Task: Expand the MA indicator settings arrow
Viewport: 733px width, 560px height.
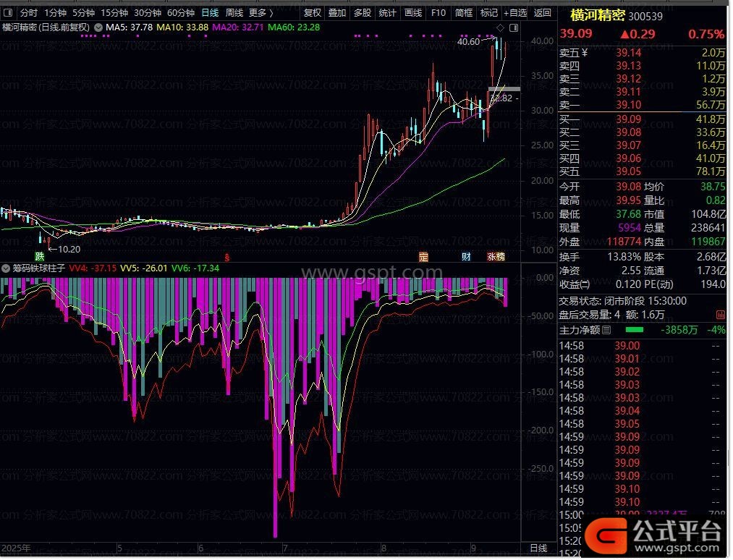Action: tap(98, 27)
